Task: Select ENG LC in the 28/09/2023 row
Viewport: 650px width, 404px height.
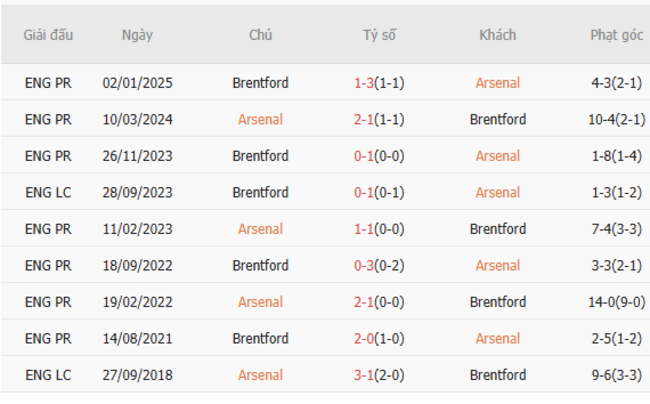Action: click(x=48, y=193)
